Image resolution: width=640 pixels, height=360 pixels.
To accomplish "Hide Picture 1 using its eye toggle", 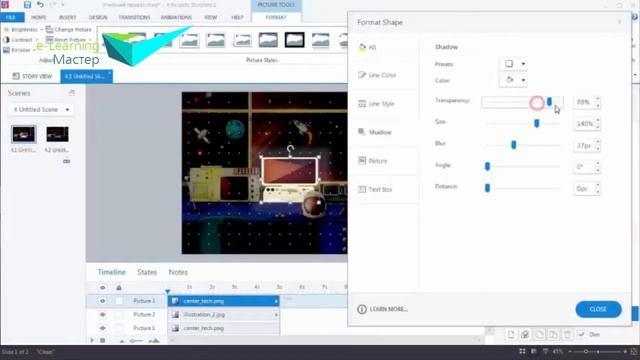I will click(102, 328).
